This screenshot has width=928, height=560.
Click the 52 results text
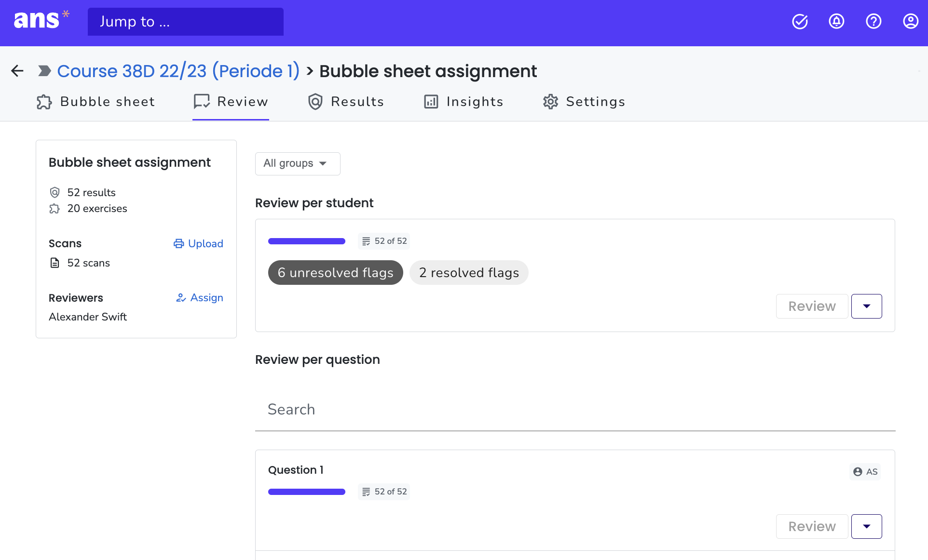[x=92, y=192]
